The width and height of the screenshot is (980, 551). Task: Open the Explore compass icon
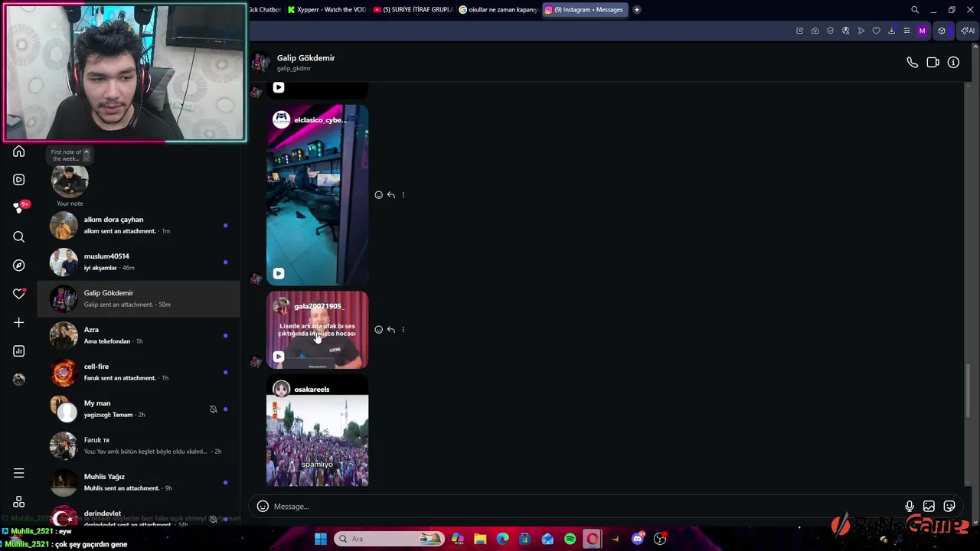tap(18, 266)
